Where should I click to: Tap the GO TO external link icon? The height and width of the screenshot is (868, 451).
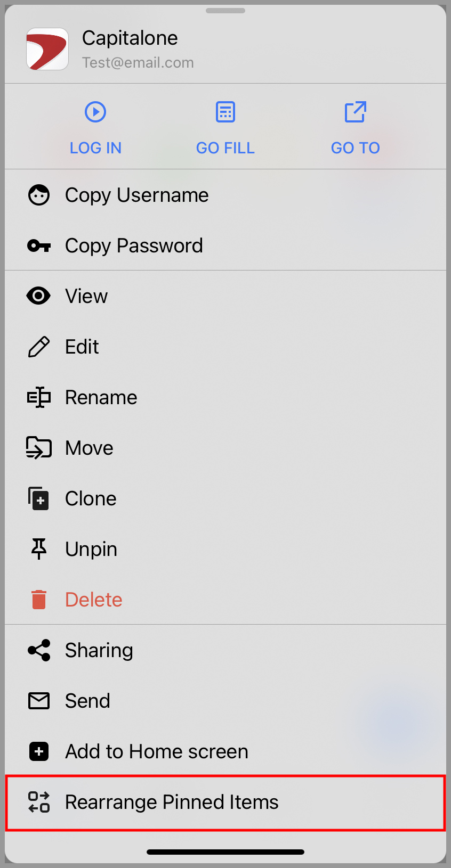[x=355, y=112]
